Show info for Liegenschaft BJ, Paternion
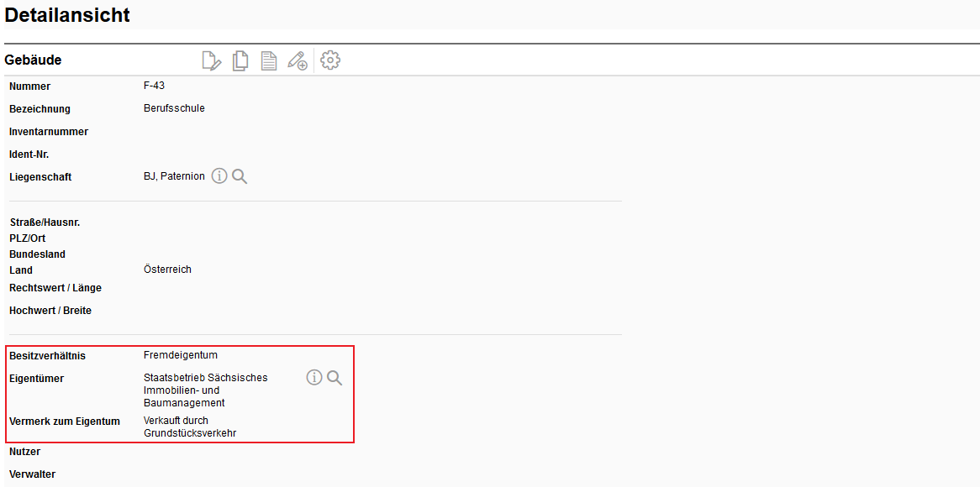Screen dimensions: 980x487 219,176
